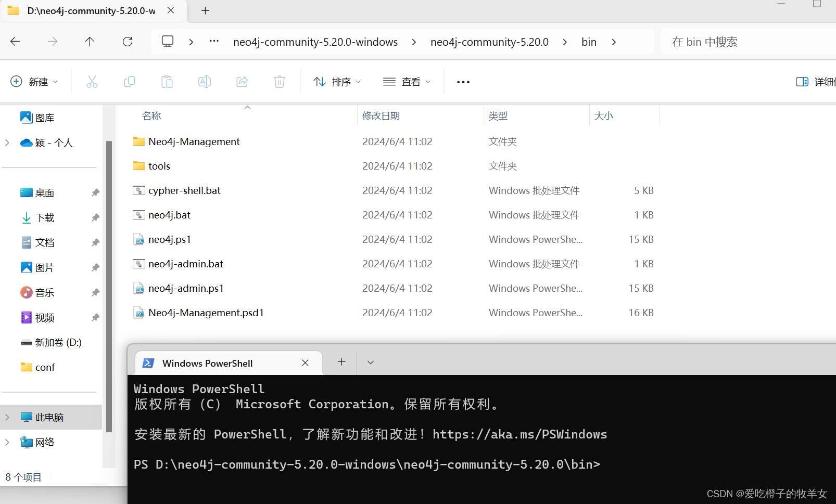This screenshot has width=836, height=504.
Task: Go back in File Explorer
Action: coord(15,42)
